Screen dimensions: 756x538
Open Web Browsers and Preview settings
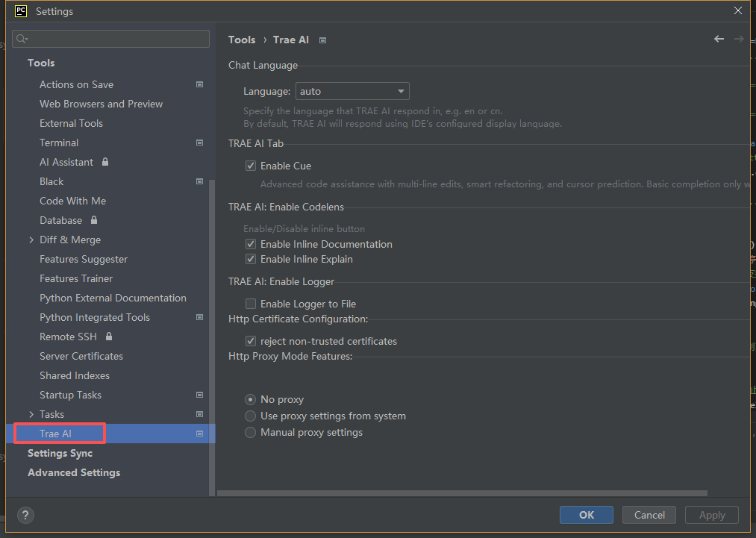(101, 104)
